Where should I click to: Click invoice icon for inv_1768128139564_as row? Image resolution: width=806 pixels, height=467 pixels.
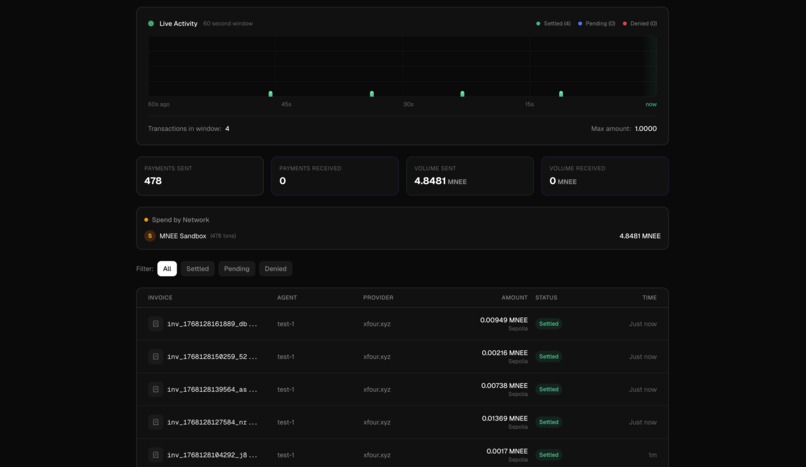tap(155, 389)
